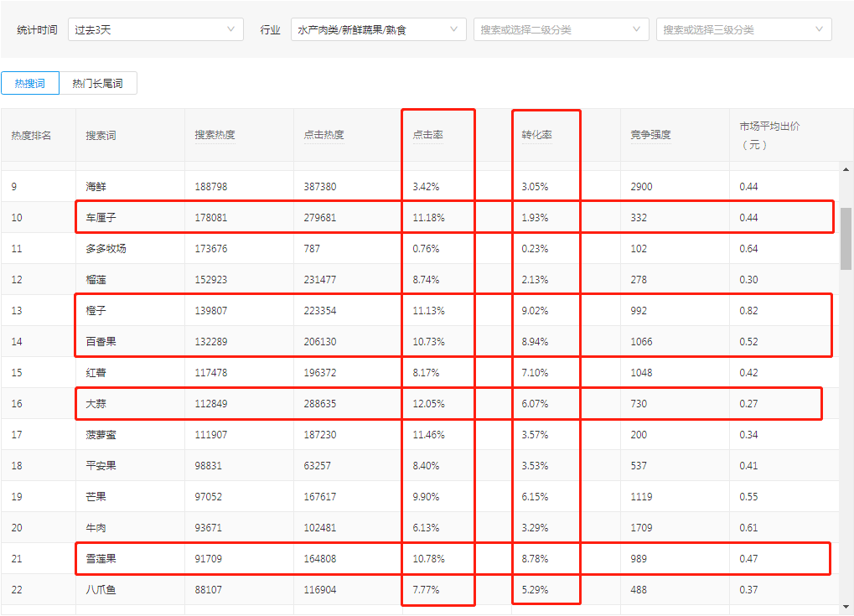Viewport: 854px width, 616px height.
Task: Click competition value 1119
Action: click(641, 497)
